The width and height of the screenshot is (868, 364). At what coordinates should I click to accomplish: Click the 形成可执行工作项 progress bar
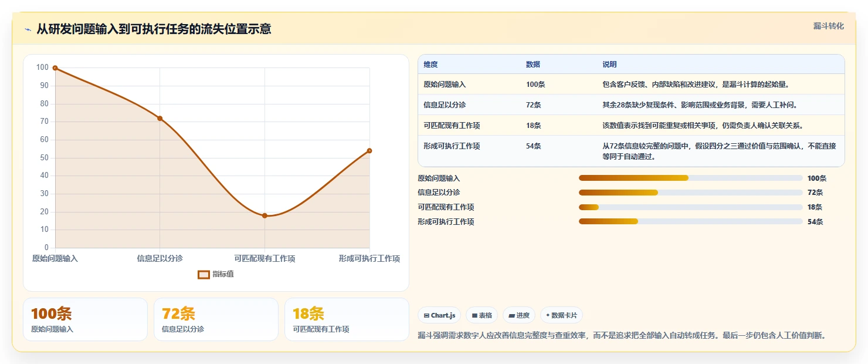690,221
